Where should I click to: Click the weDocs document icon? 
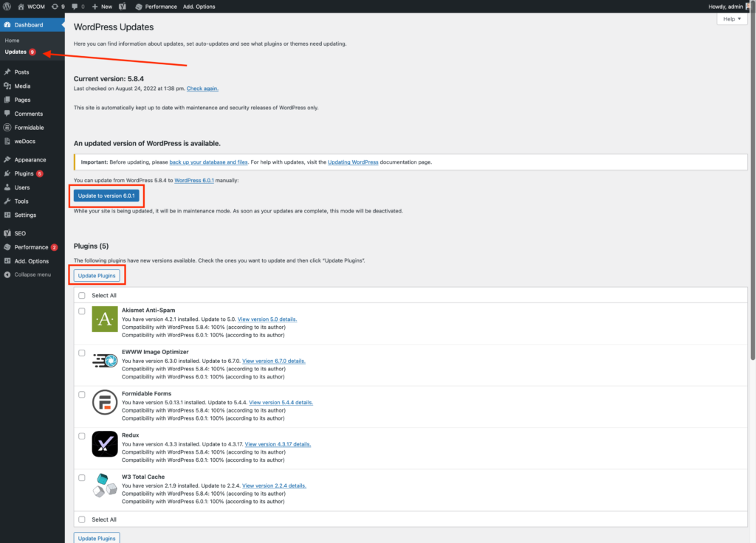coord(7,141)
